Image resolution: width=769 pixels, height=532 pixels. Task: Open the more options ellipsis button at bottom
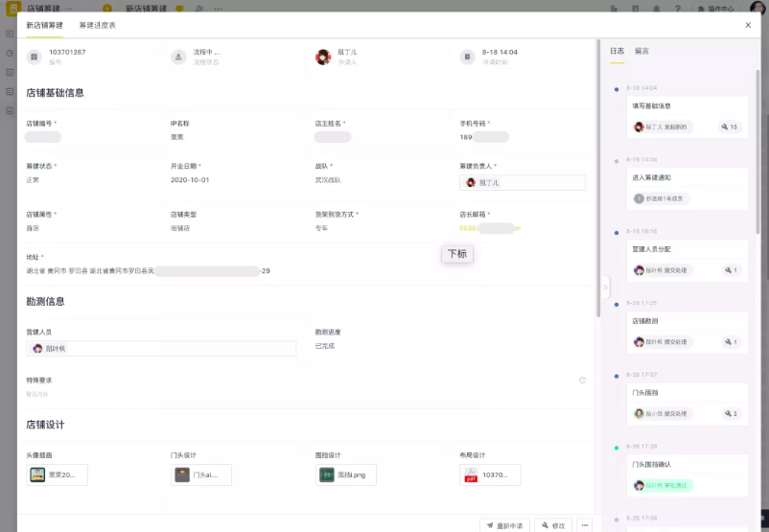pyautogui.click(x=585, y=525)
